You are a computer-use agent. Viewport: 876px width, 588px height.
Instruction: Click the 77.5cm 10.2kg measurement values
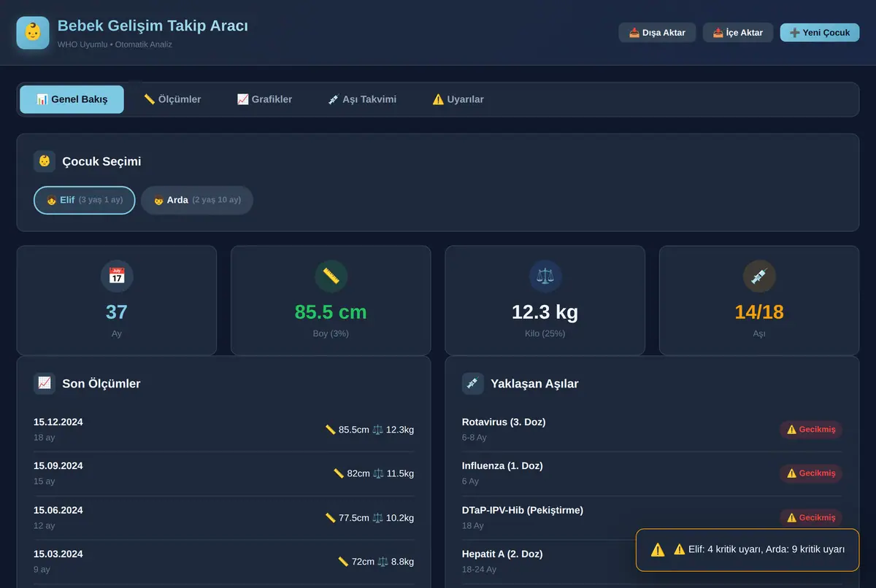tap(369, 518)
